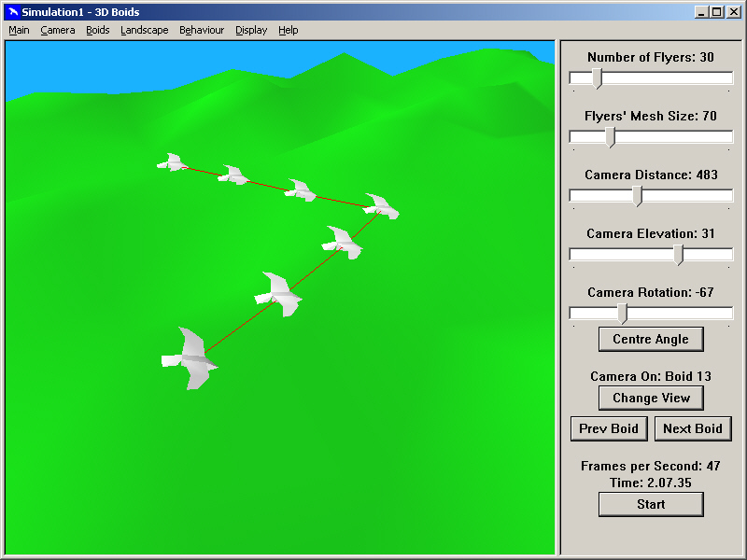747x560 pixels.
Task: Maximize the 3D Boids window
Action: pyautogui.click(x=716, y=12)
